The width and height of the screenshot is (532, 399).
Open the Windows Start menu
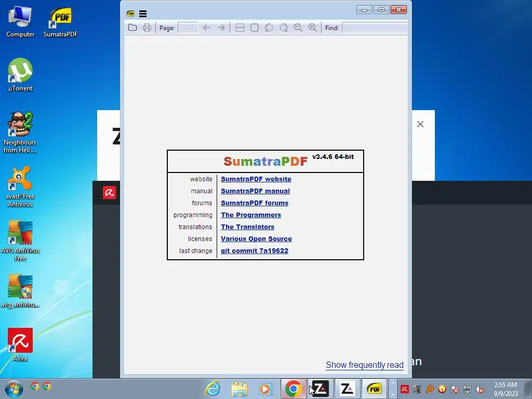tap(14, 389)
